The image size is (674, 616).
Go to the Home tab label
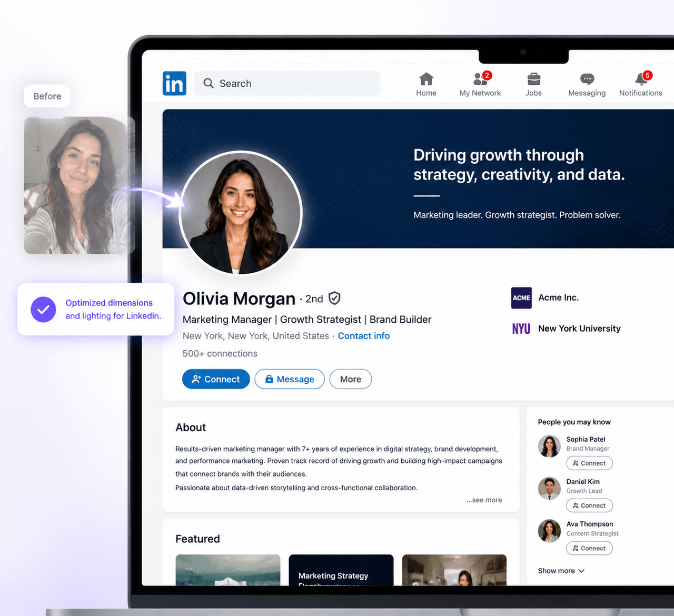point(426,93)
